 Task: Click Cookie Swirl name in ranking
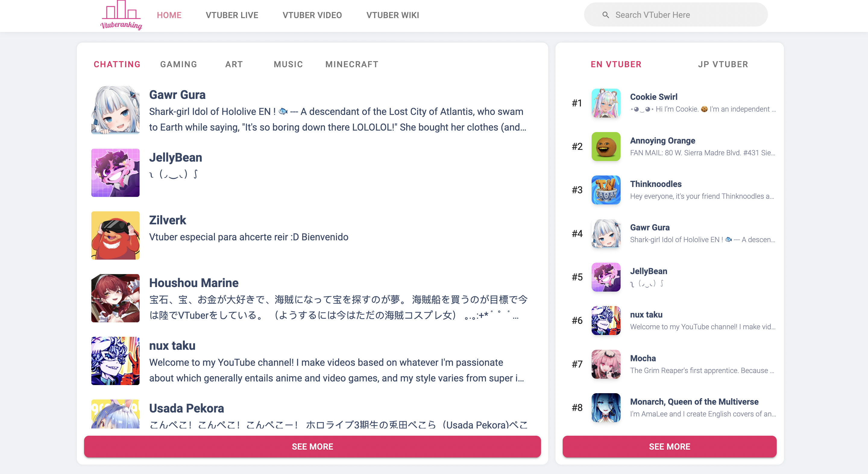tap(653, 97)
